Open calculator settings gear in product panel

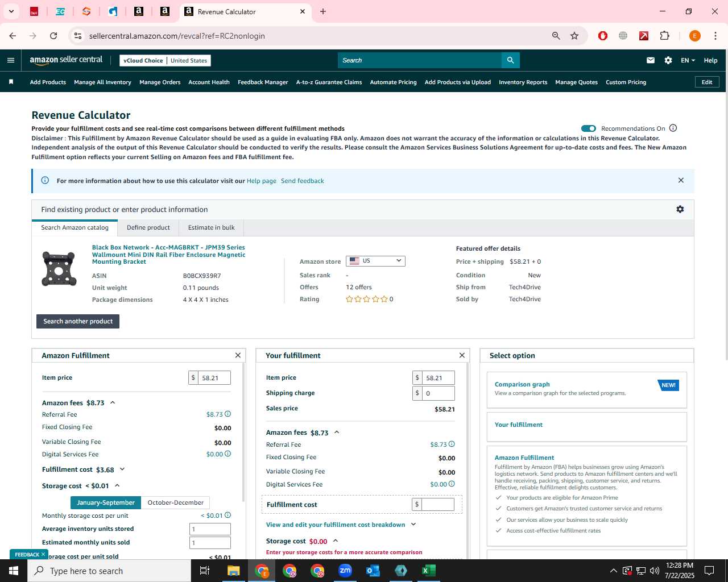tap(680, 209)
